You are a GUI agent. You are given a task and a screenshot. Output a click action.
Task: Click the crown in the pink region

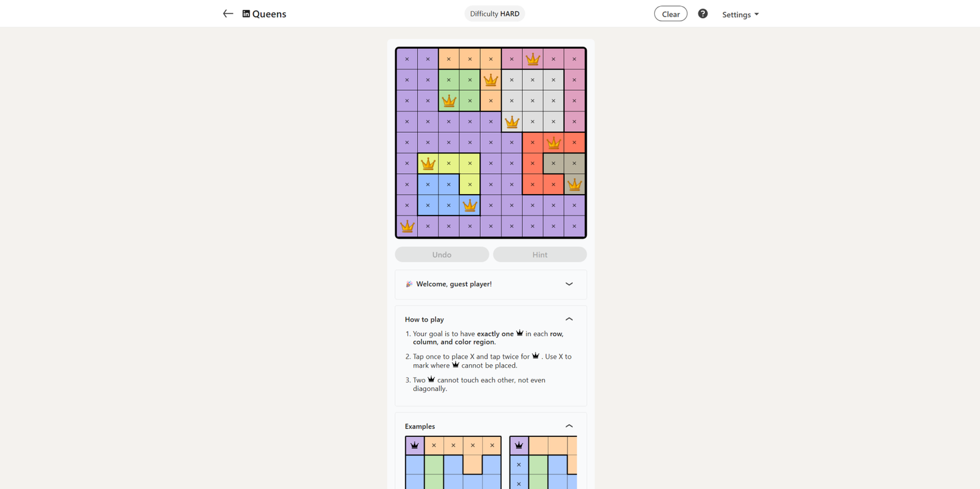coord(533,59)
